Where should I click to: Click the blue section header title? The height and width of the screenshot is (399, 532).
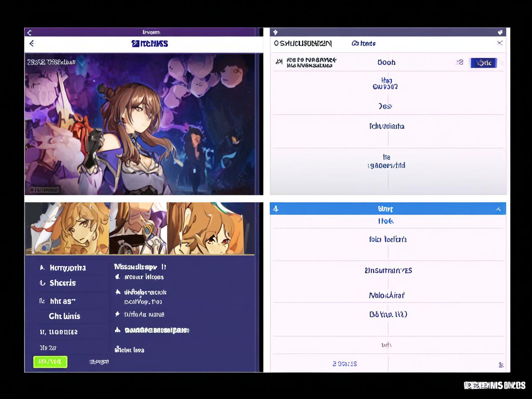385,209
